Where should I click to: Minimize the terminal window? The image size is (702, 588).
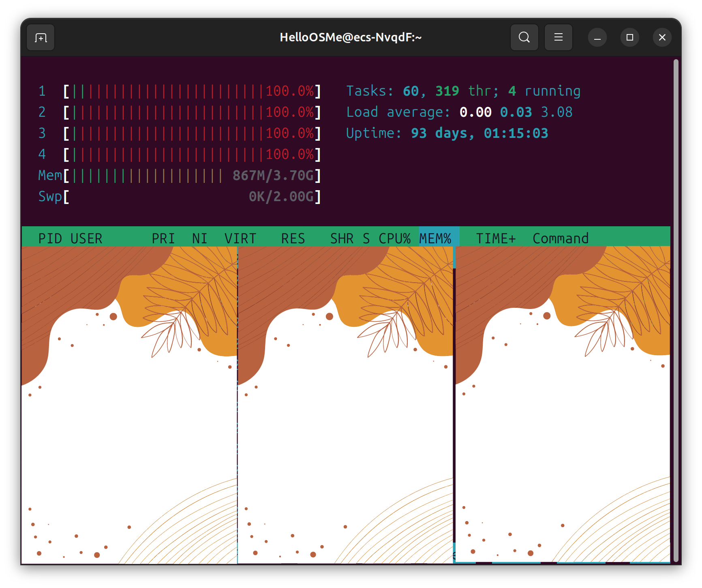tap(597, 38)
